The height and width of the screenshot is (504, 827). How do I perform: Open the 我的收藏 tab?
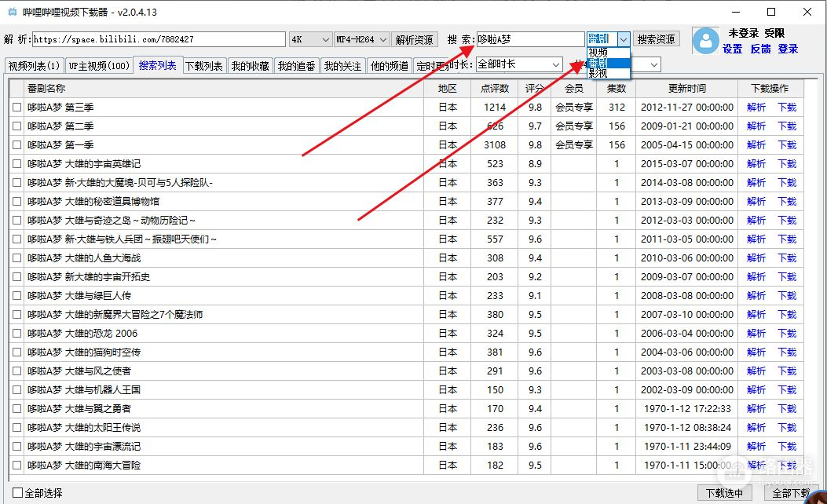(250, 67)
